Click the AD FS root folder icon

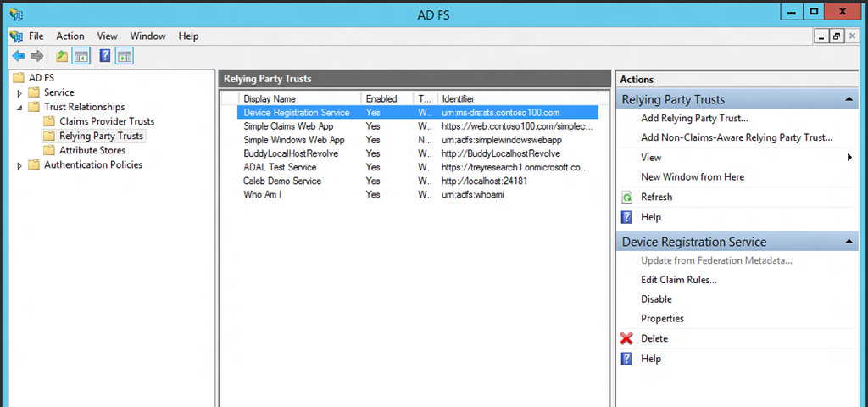19,78
